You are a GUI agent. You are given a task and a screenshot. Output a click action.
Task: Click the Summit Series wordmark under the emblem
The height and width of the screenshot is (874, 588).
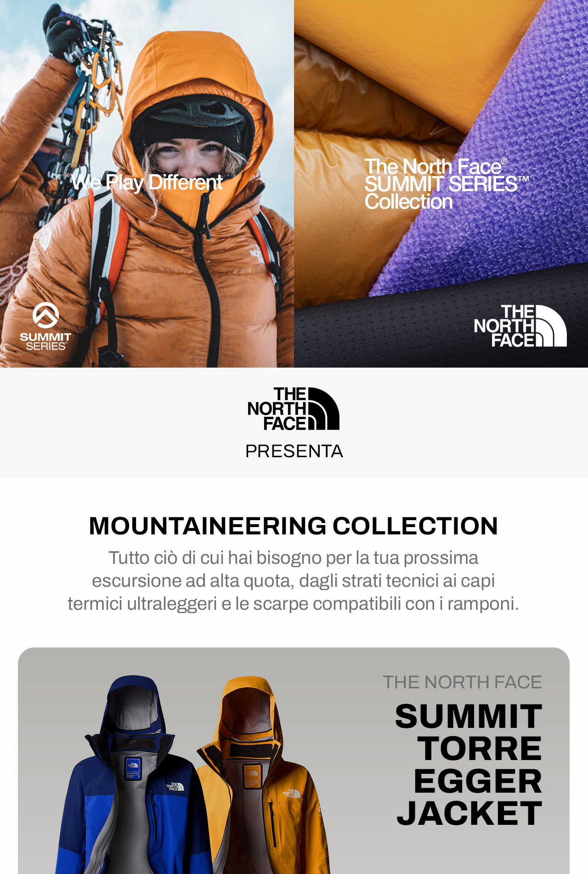pos(45,341)
